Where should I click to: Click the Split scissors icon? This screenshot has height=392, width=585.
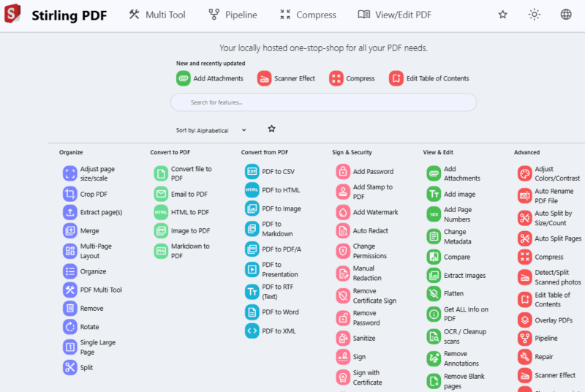point(69,367)
